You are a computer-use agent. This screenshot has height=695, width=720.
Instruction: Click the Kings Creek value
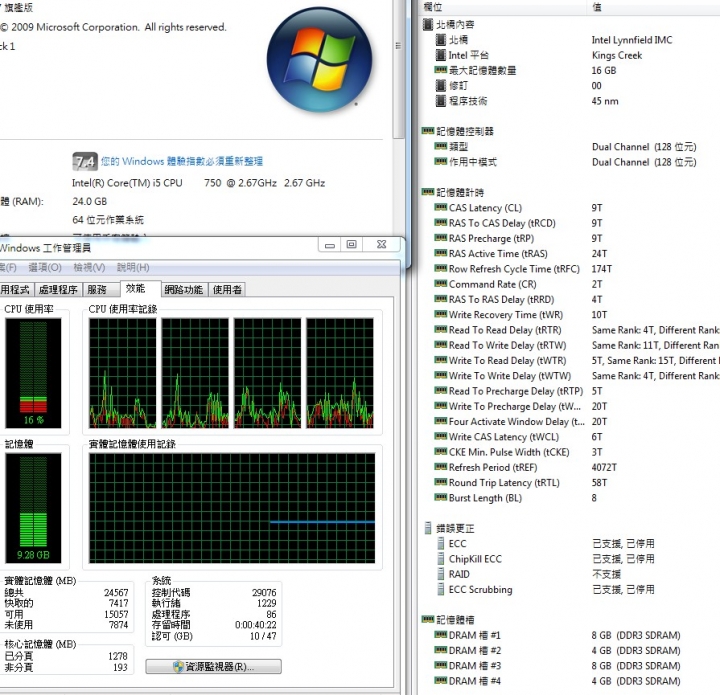(x=617, y=55)
